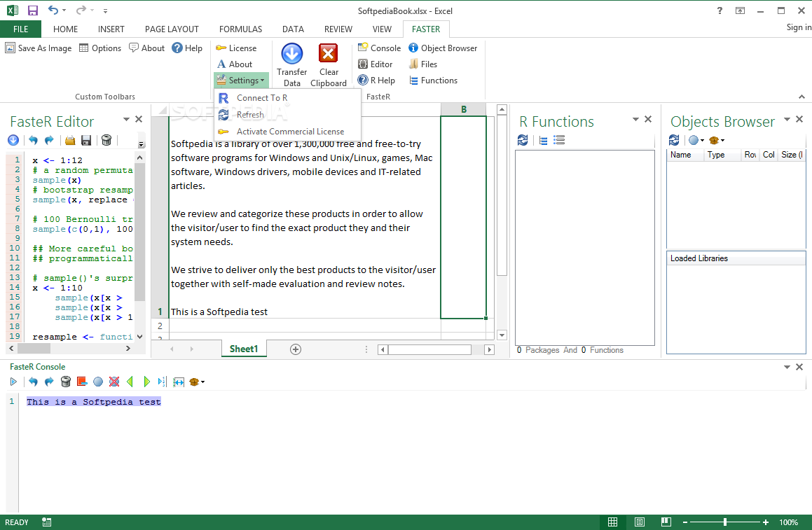Redo in the FasteR Console toolbar
Image resolution: width=812 pixels, height=530 pixels.
pos(49,382)
